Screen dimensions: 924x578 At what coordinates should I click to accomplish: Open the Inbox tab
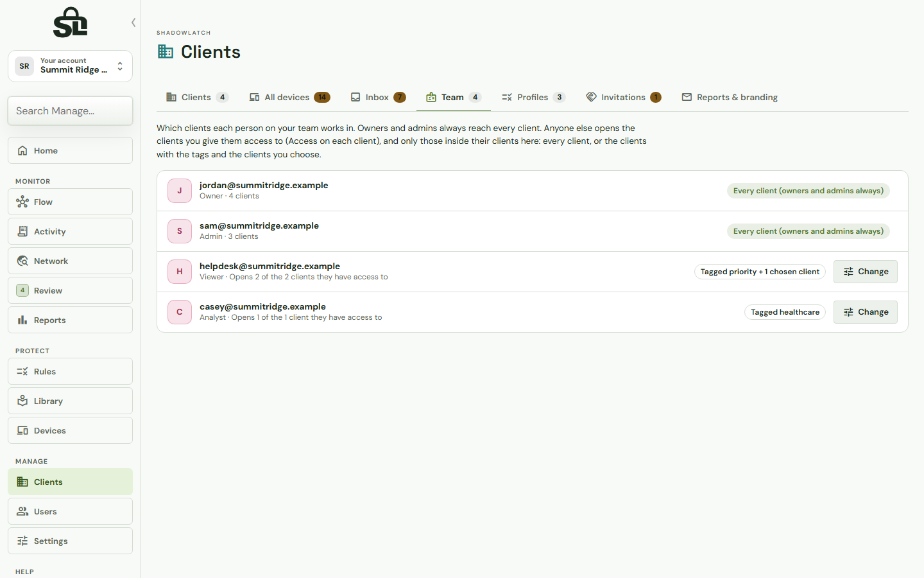378,97
